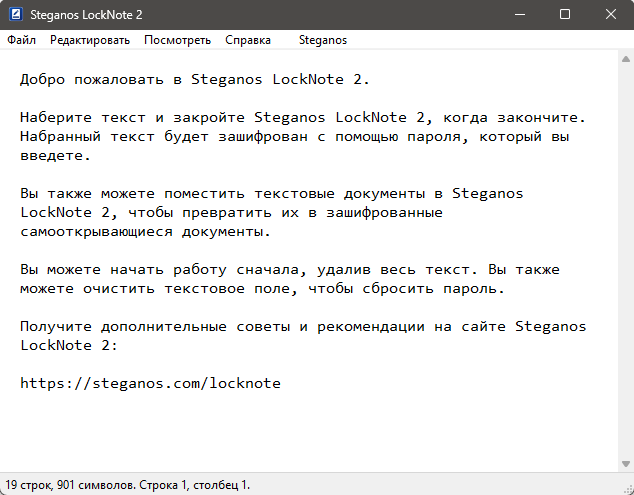Place cursor in line starting 'Вы можете начать работу'
634x495 pixels.
pyautogui.click(x=290, y=269)
